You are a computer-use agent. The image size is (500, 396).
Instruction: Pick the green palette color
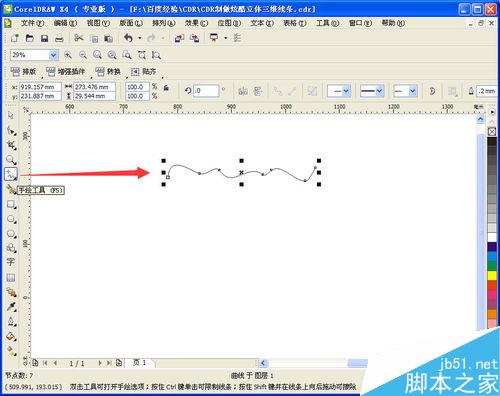492,266
